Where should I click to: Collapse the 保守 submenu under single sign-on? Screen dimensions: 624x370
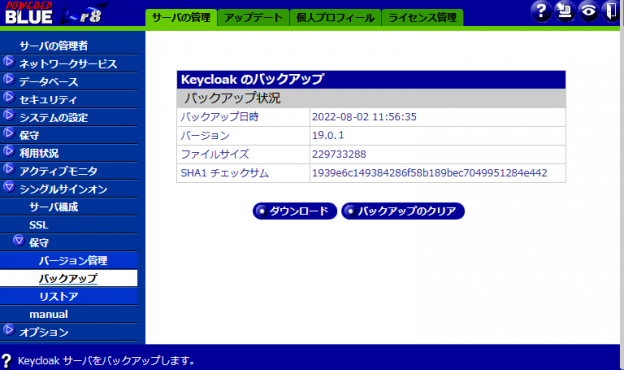click(18, 241)
